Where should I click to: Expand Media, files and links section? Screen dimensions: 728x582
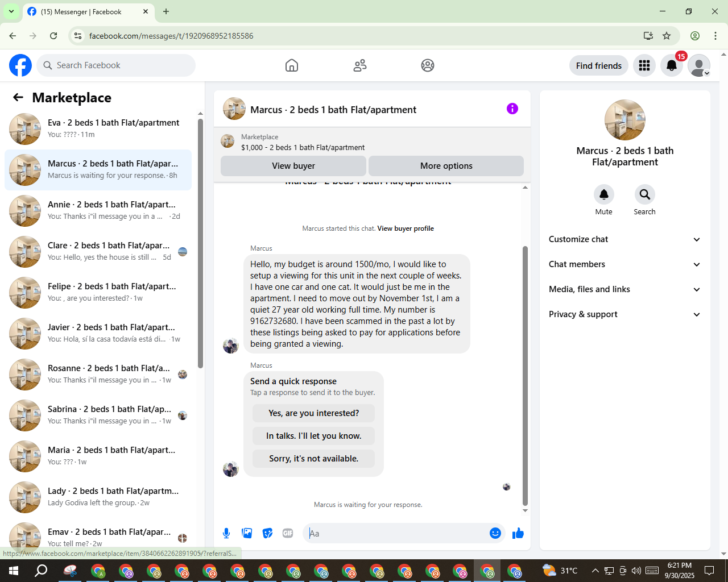pyautogui.click(x=624, y=289)
